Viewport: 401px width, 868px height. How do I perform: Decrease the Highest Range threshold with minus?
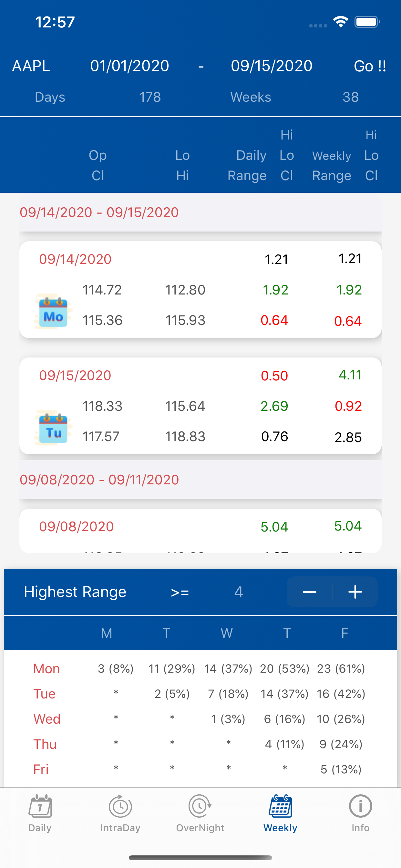coord(309,592)
